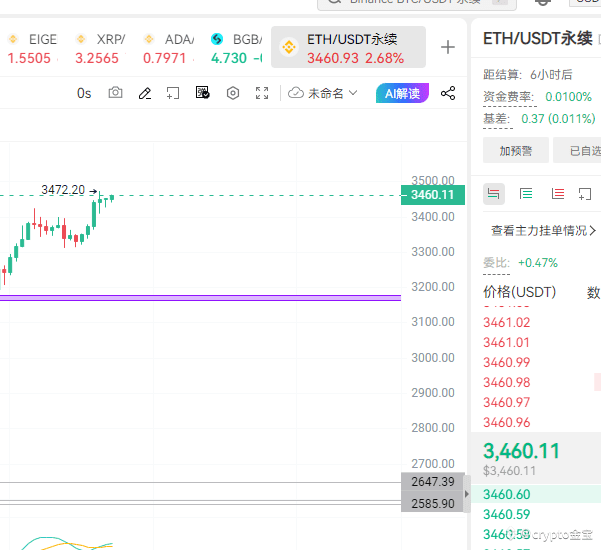Click the 3472.20 high price annotation
Viewport: 601px width, 550px height.
(63, 190)
